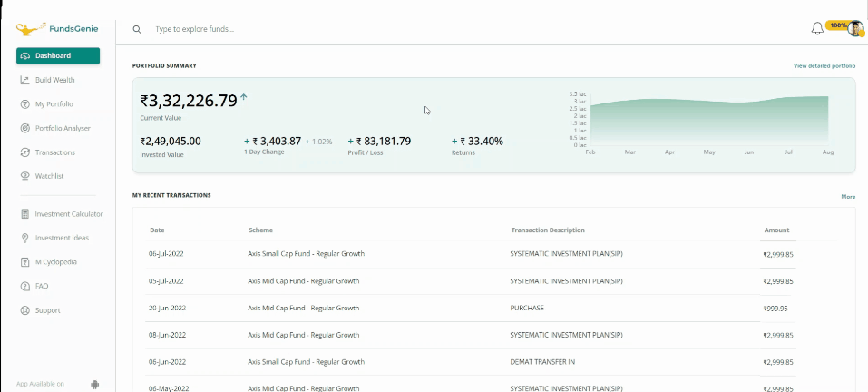868x392 pixels.
Task: Click the ₹2,49,045.00 invested value
Action: click(x=171, y=142)
